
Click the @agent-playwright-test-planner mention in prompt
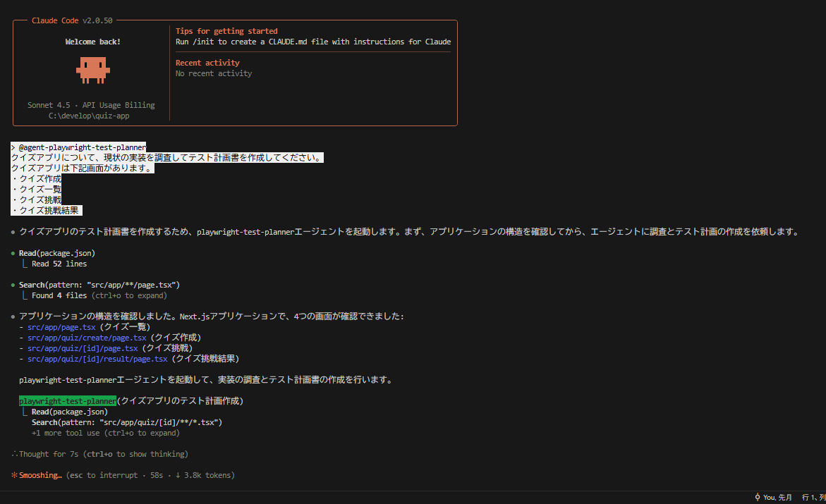pos(82,147)
